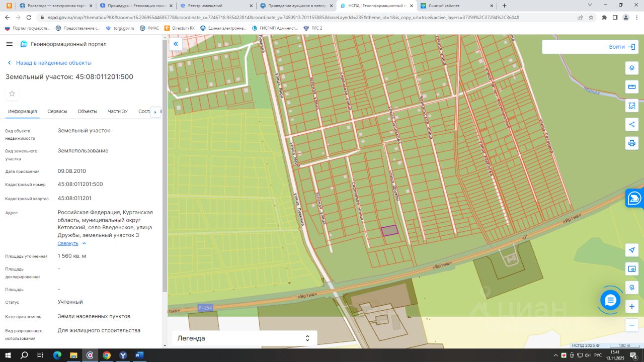Switch to Реестр извещений browser tab
644x362 pixels.
point(215,6)
